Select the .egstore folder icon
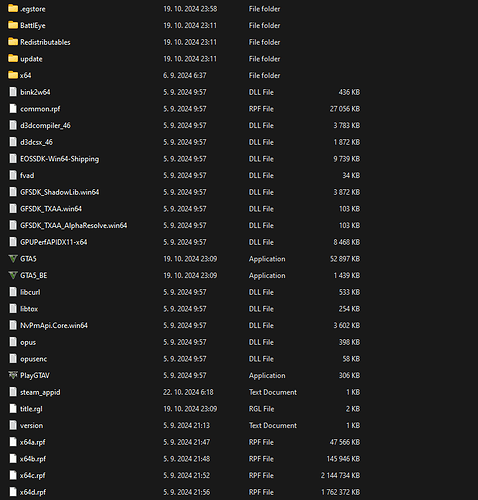This screenshot has height=500, width=478. pos(13,9)
